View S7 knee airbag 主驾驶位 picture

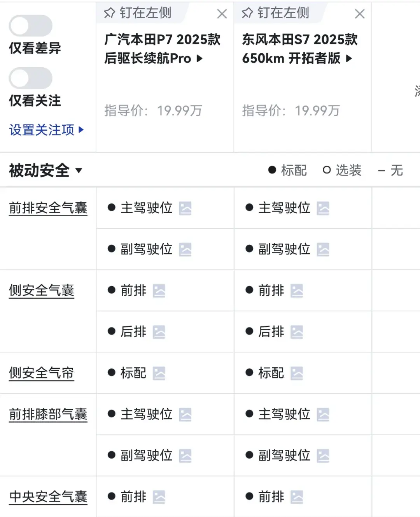tap(323, 414)
